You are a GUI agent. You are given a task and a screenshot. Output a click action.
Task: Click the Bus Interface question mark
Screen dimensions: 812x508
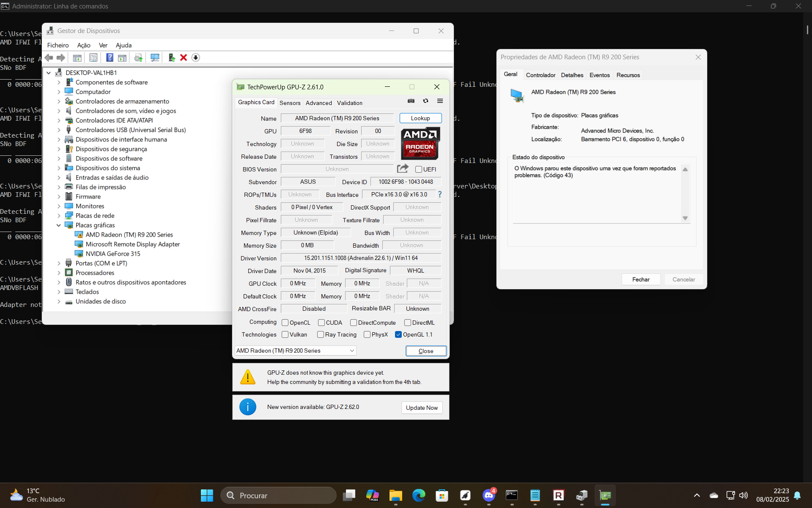(440, 194)
